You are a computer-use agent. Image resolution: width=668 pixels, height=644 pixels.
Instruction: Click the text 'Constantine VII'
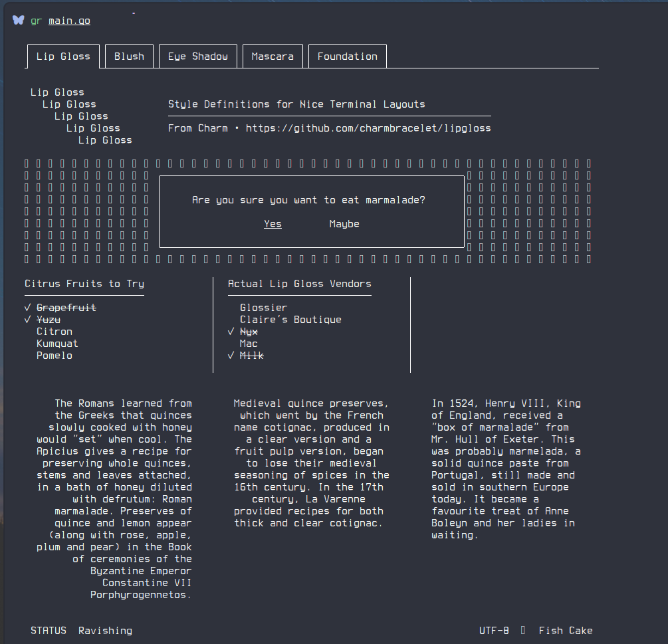click(x=147, y=583)
